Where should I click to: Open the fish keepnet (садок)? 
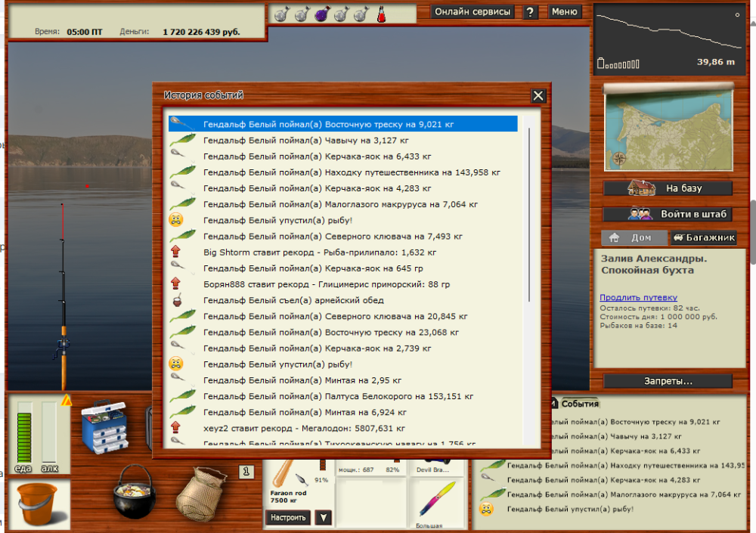click(200, 495)
